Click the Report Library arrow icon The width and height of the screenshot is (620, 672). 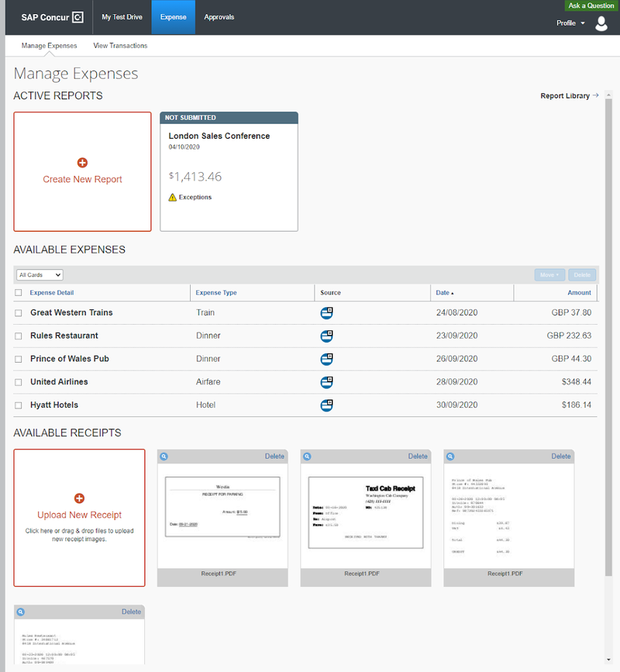coord(595,95)
